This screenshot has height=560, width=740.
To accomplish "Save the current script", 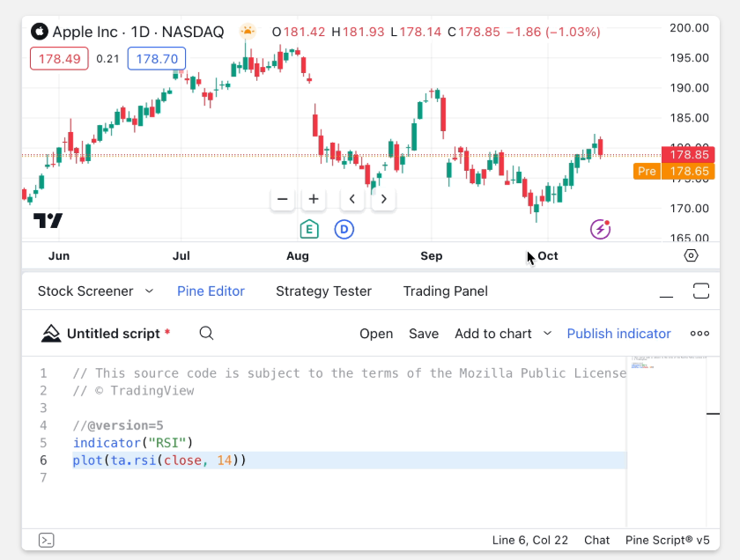I will pos(424,334).
